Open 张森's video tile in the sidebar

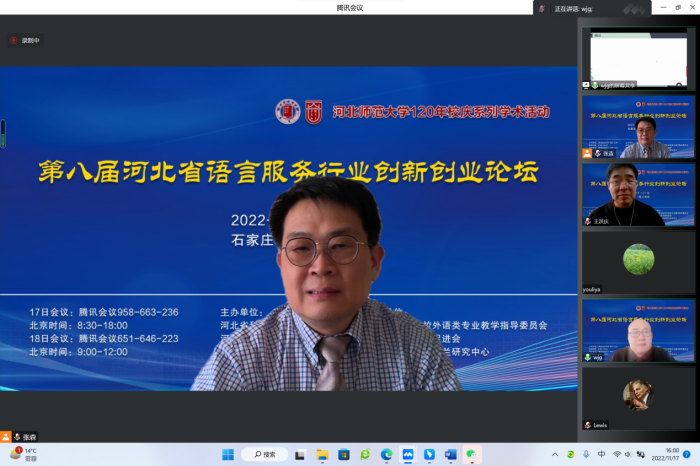[638, 127]
